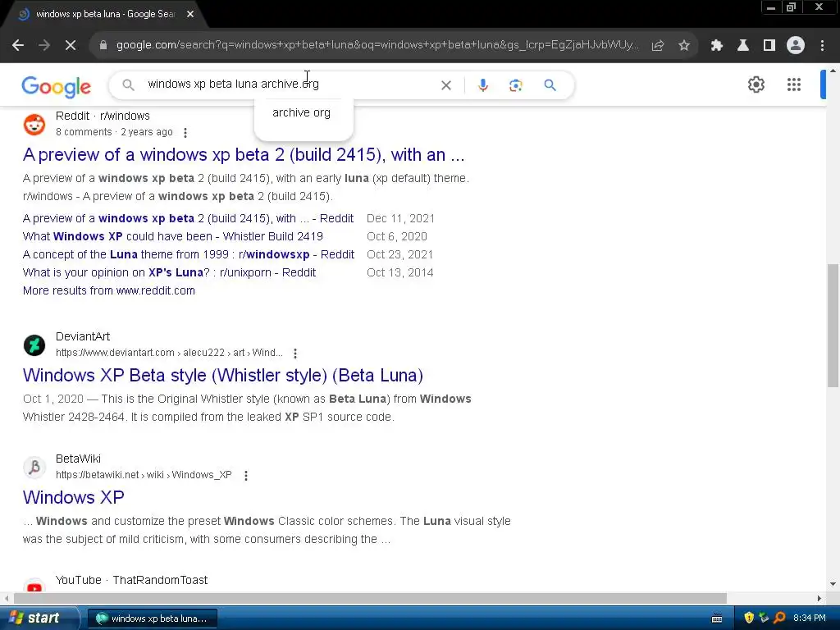Open 'Windows XP Beta style (Whistler style)' result

[x=223, y=375]
